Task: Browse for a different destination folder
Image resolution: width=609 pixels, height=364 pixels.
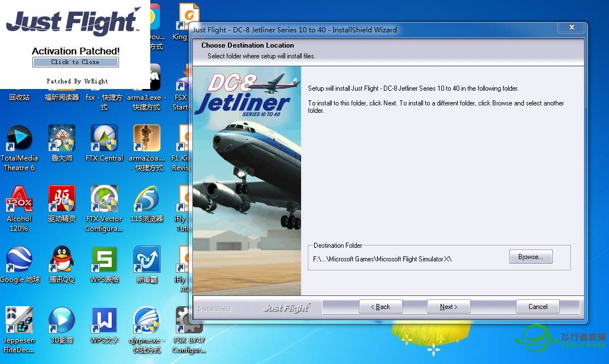Action: pyautogui.click(x=531, y=257)
